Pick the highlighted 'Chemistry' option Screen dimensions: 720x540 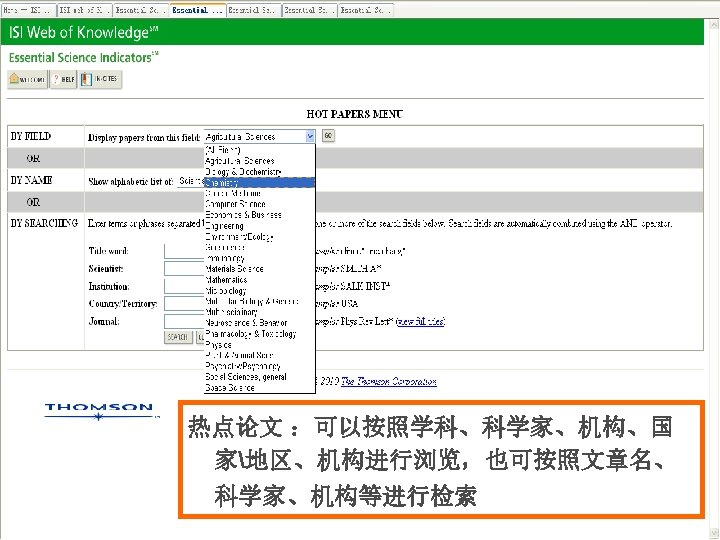[x=259, y=182]
